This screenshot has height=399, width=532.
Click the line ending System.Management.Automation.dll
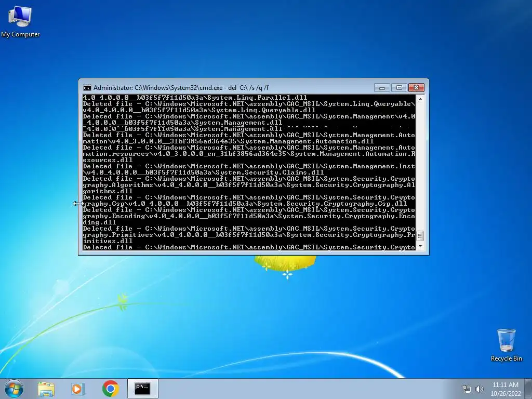point(228,141)
